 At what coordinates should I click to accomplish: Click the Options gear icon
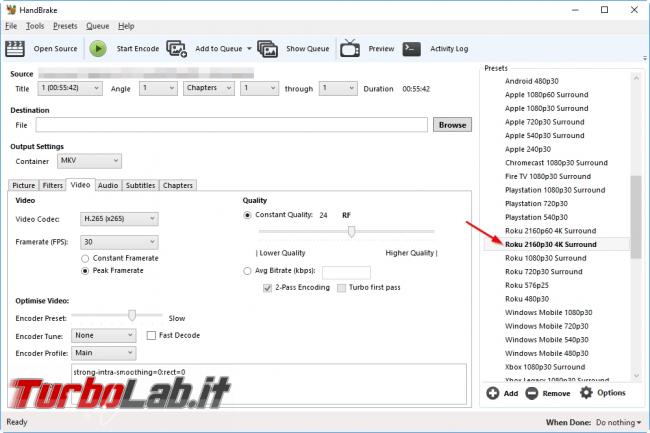(x=586, y=392)
